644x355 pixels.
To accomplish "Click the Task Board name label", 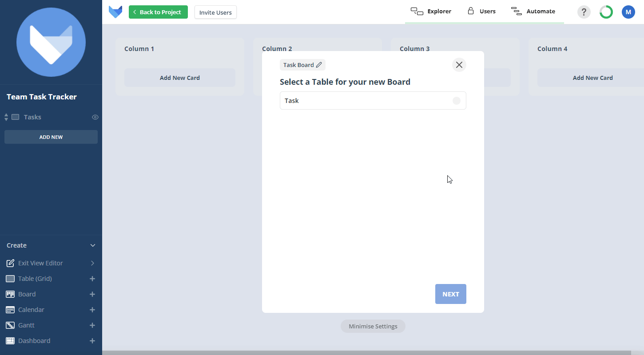I will (x=298, y=65).
